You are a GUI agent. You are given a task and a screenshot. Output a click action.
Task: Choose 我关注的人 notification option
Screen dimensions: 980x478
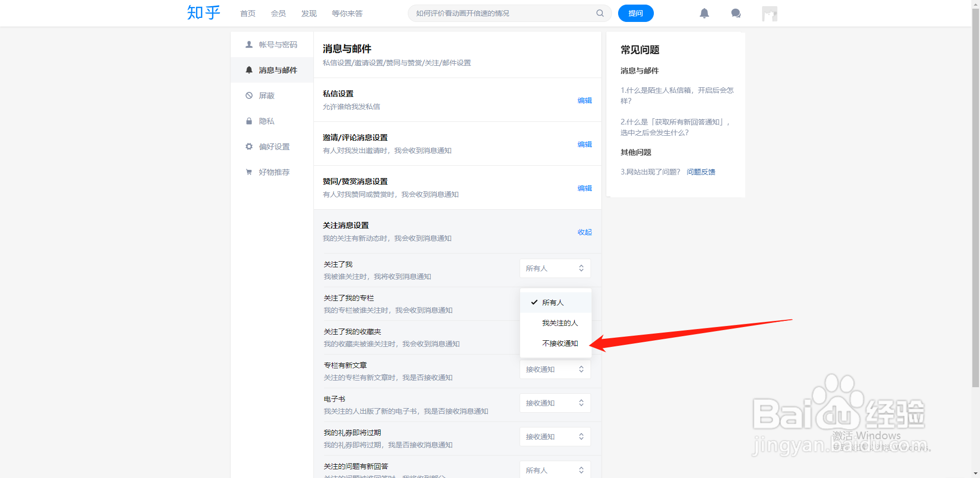pos(559,322)
